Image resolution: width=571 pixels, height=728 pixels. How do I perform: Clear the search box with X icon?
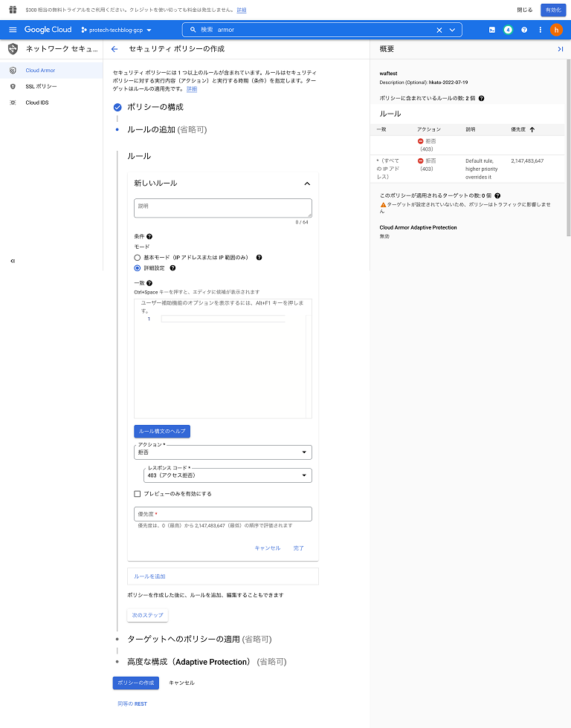[x=439, y=30]
